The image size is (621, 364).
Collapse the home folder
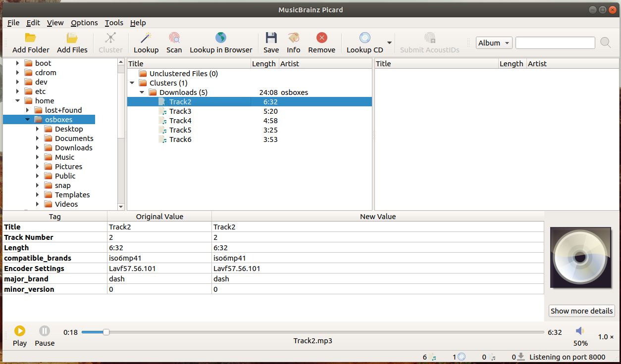point(17,101)
